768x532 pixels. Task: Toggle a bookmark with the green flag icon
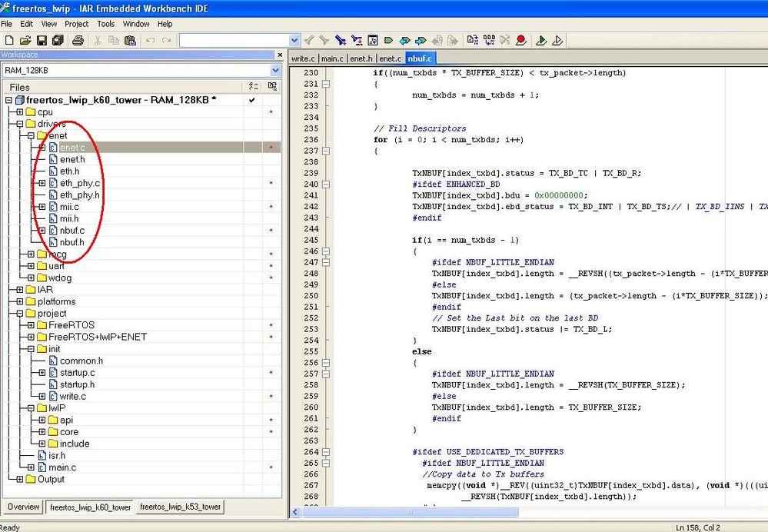click(x=389, y=40)
